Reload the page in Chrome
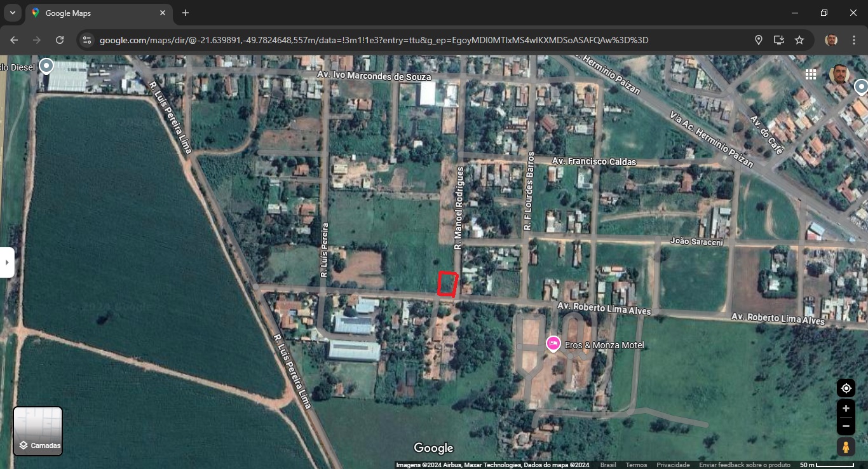Screen dimensions: 868x469 point(60,40)
